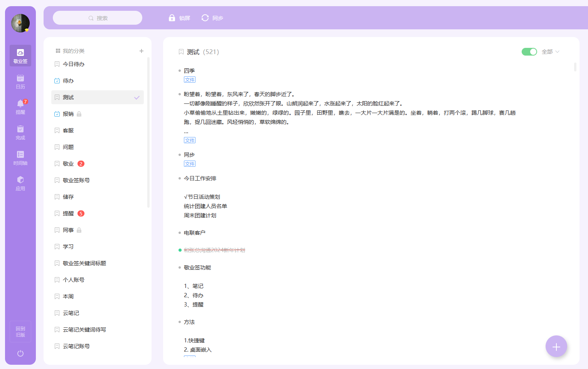Click the category list scrollbar

tap(148, 132)
